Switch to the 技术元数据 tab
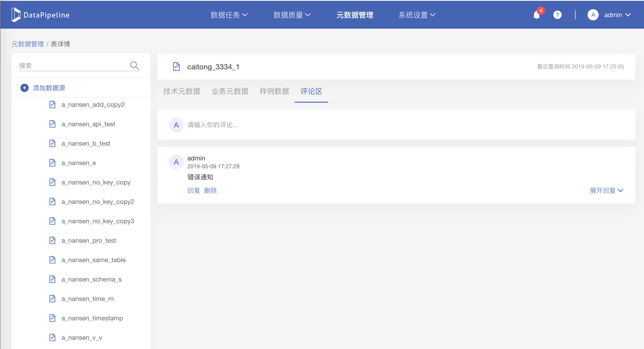 pyautogui.click(x=182, y=91)
